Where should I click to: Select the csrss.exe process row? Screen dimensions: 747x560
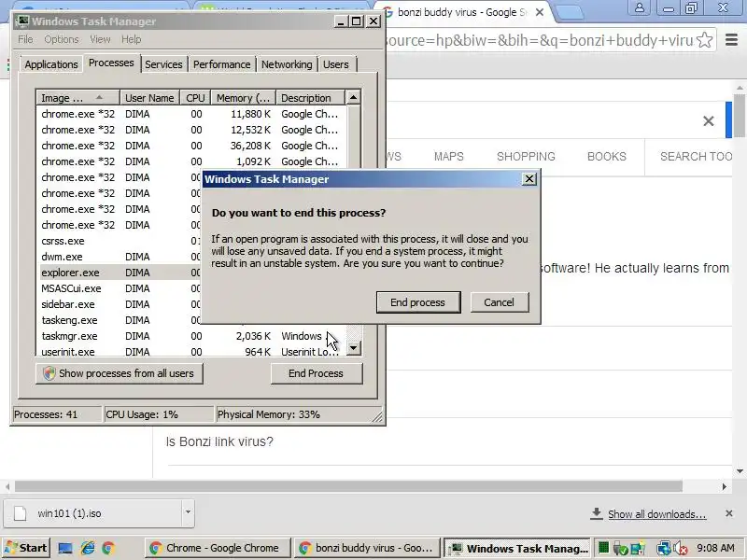click(x=120, y=241)
